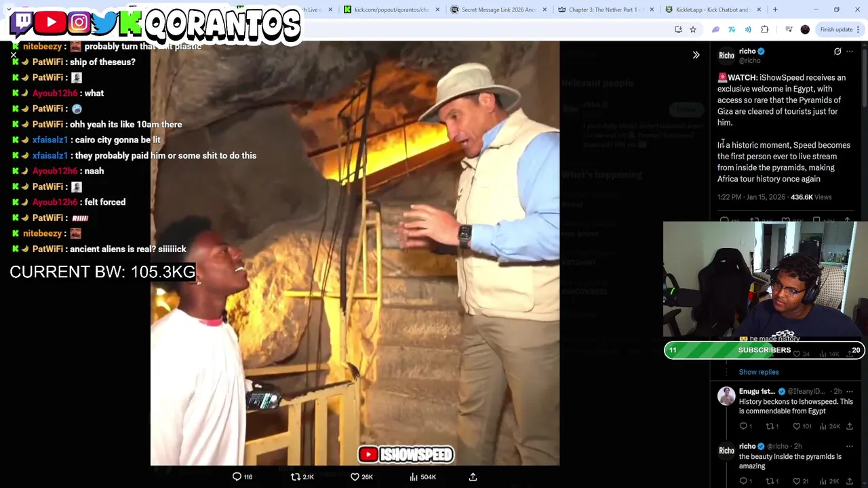Open the tweet timestamp 1:22 PM Jan 15, 2026

tap(751, 197)
